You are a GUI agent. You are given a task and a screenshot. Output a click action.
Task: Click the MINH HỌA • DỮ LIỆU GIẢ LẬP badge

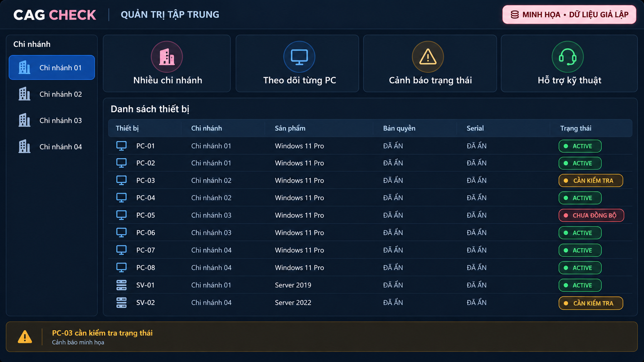(569, 15)
